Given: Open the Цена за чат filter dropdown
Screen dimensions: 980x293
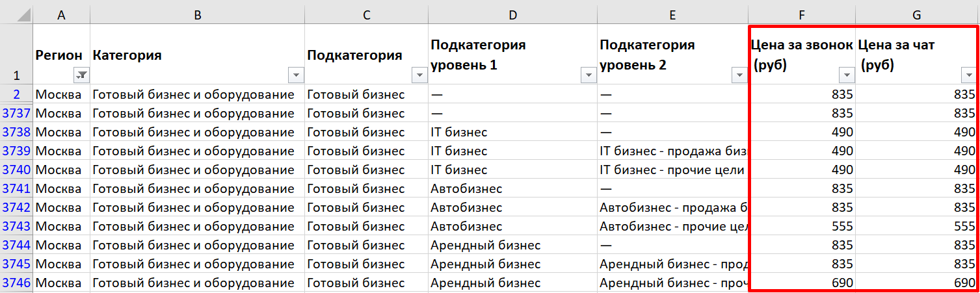Looking at the screenshot, I should [x=968, y=76].
